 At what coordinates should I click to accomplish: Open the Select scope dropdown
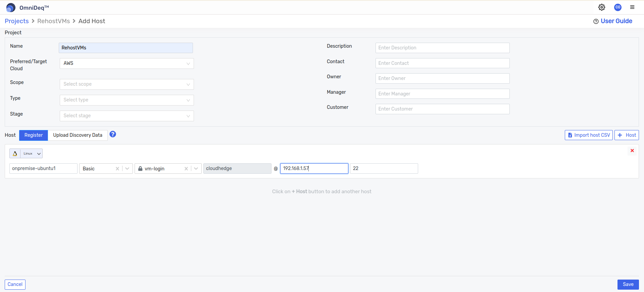click(127, 84)
